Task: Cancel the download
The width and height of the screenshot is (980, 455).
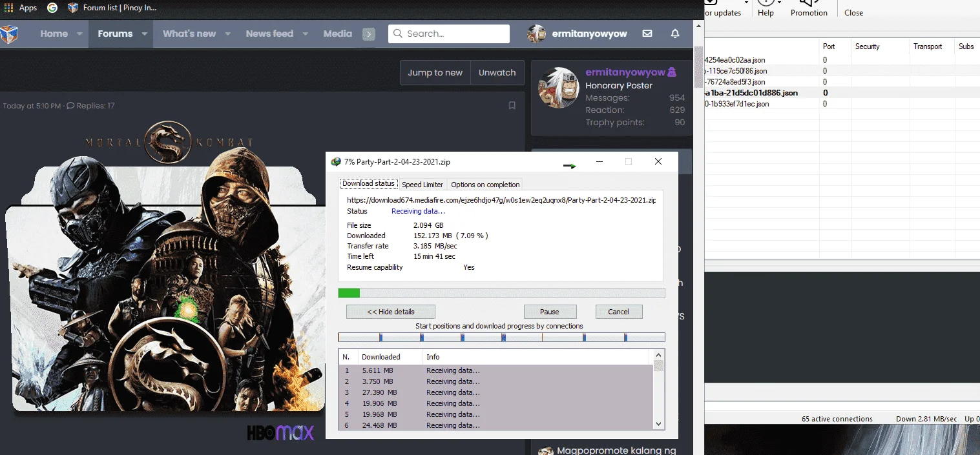Action: coord(618,312)
